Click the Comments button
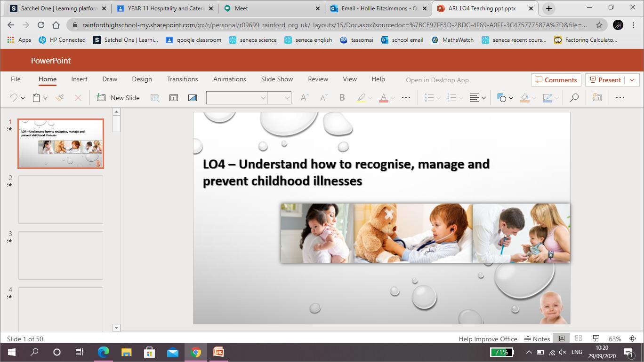Viewport: 644px width, 362px height. tap(556, 80)
